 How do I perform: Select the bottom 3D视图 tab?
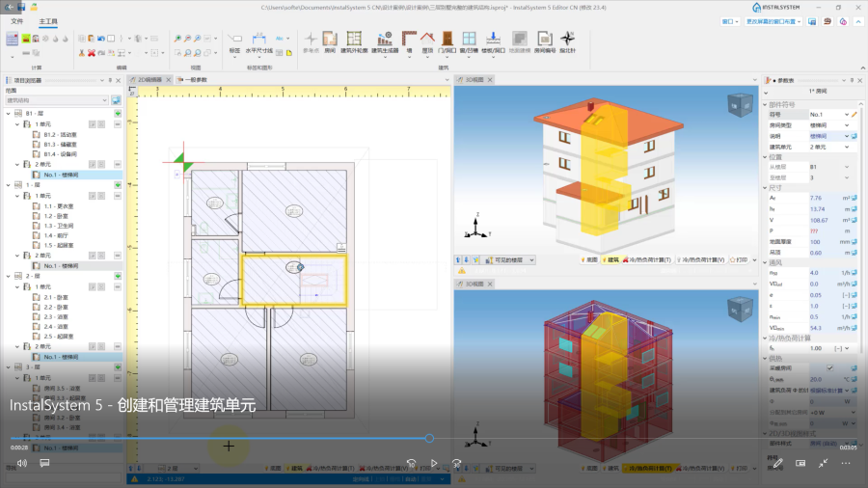click(x=475, y=284)
